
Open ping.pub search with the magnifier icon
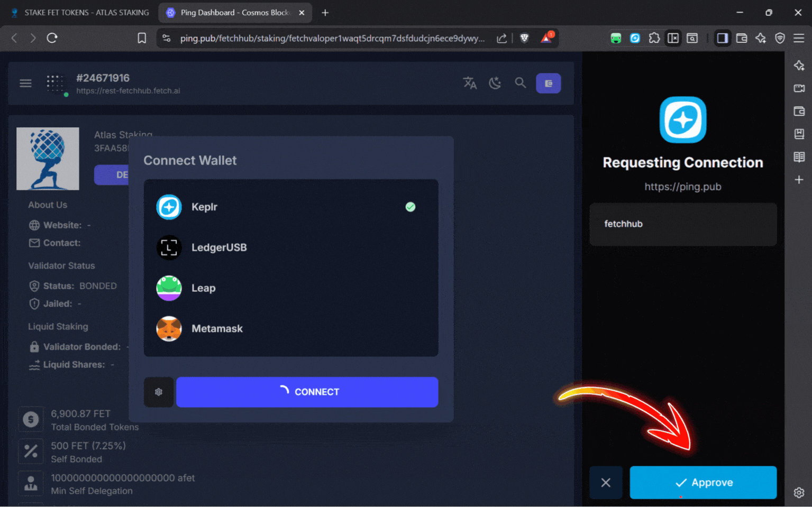click(521, 83)
